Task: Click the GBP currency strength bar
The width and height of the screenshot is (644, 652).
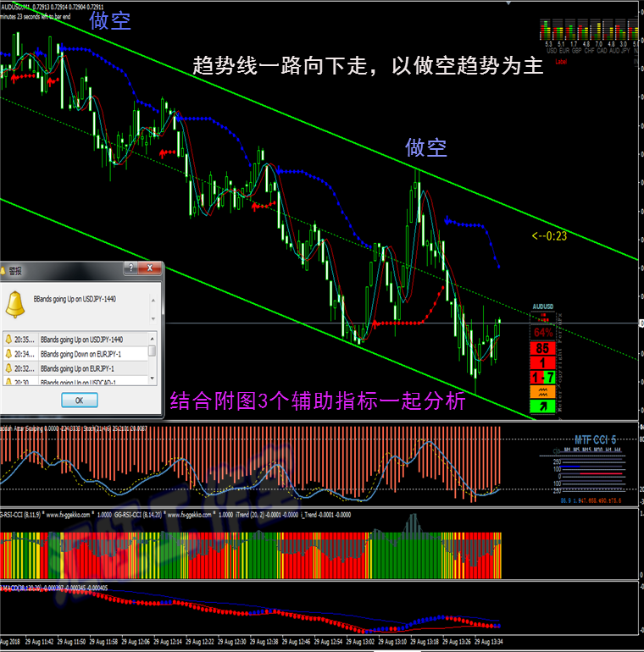Action: (x=570, y=30)
